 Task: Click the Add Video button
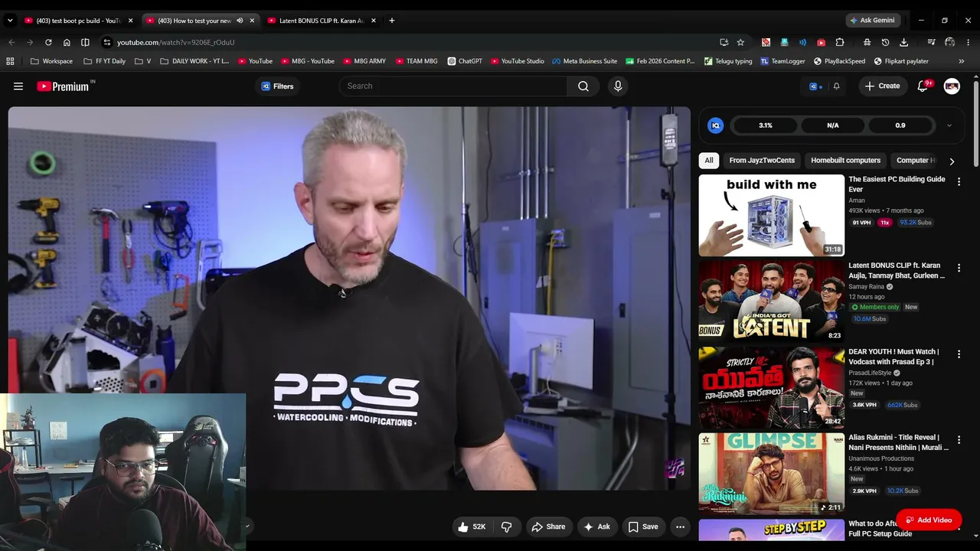929,520
